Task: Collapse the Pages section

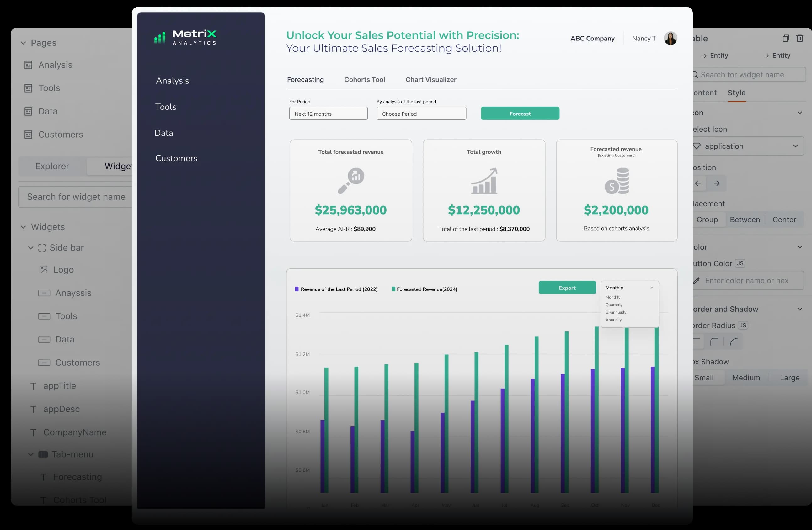Action: (23, 43)
